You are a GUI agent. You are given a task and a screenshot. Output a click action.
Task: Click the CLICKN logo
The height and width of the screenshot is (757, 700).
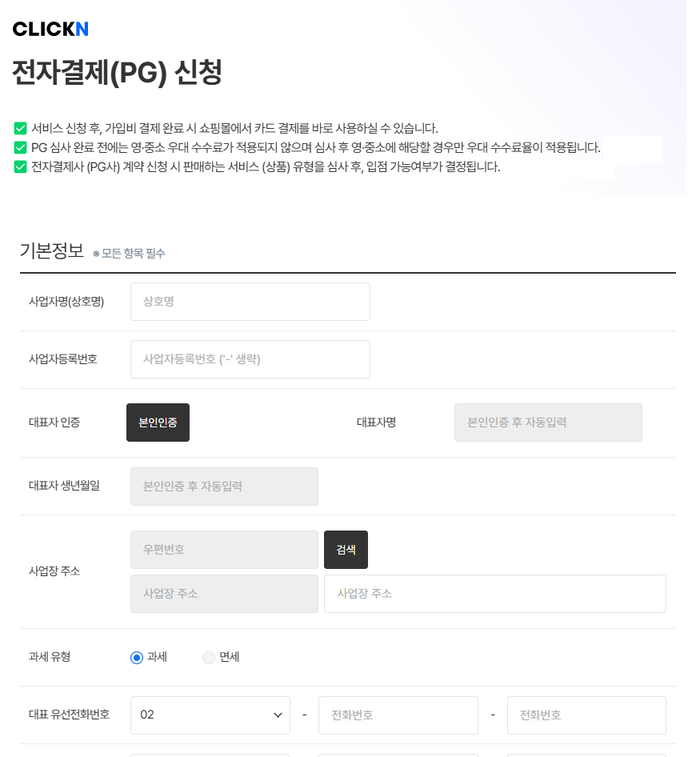pyautogui.click(x=50, y=29)
